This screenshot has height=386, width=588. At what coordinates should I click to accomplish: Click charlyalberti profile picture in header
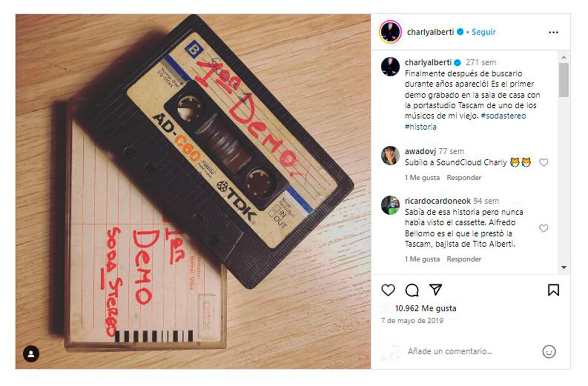[390, 32]
